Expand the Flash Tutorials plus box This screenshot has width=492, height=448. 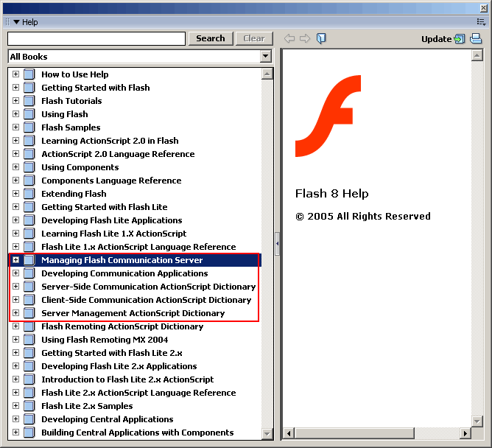(15, 100)
